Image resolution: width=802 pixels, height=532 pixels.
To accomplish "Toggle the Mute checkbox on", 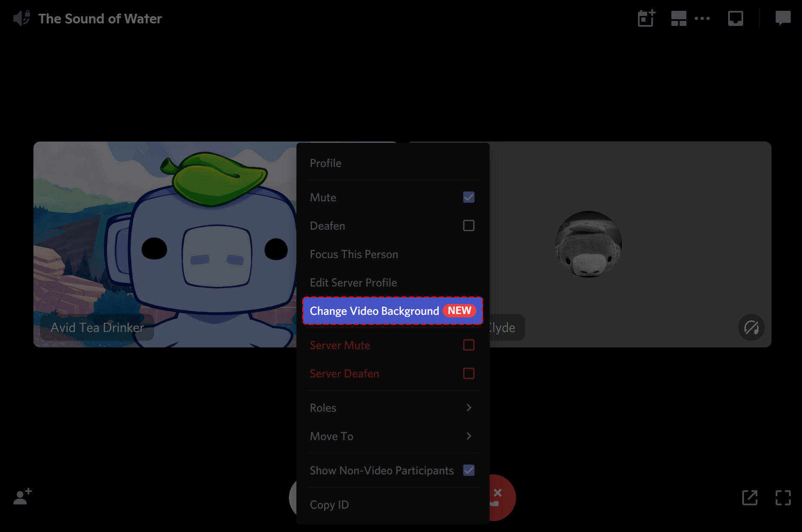I will [x=468, y=197].
